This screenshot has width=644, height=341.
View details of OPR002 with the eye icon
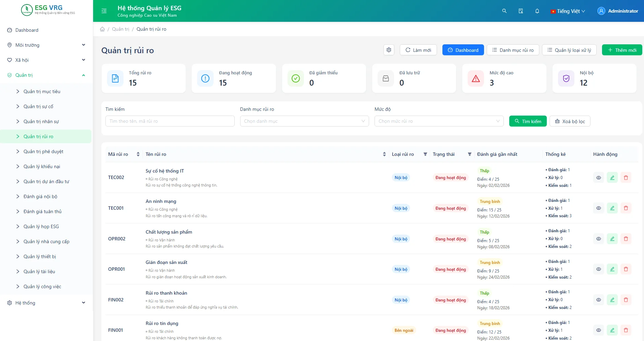click(599, 239)
